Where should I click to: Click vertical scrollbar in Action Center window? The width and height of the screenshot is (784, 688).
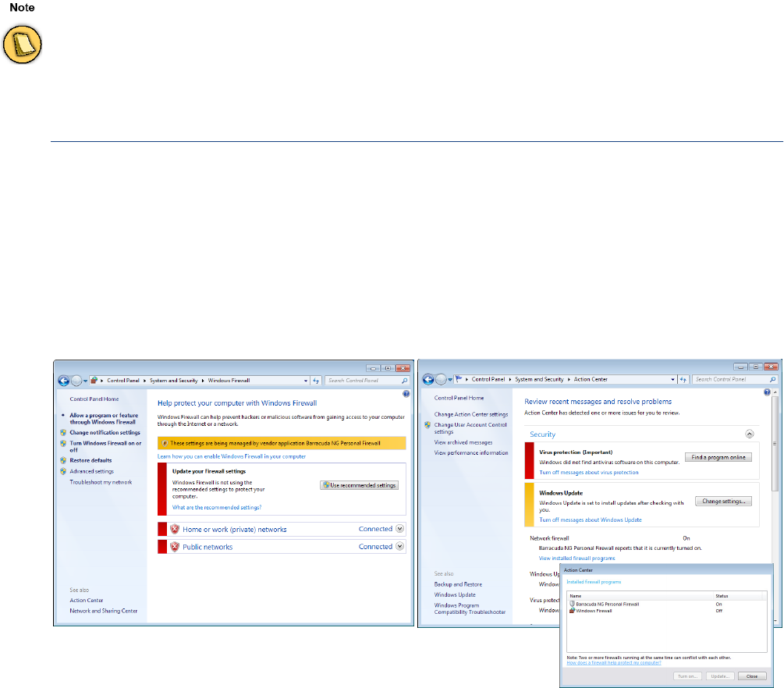pos(775,443)
